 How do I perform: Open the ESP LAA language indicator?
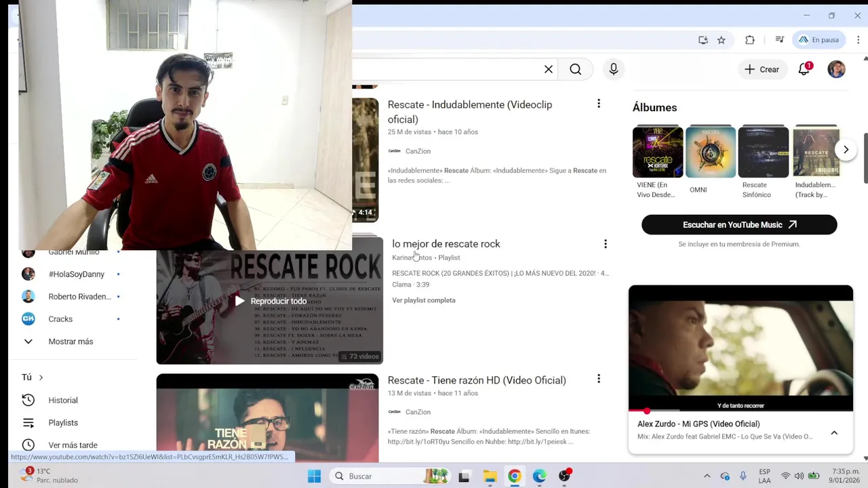(x=764, y=476)
